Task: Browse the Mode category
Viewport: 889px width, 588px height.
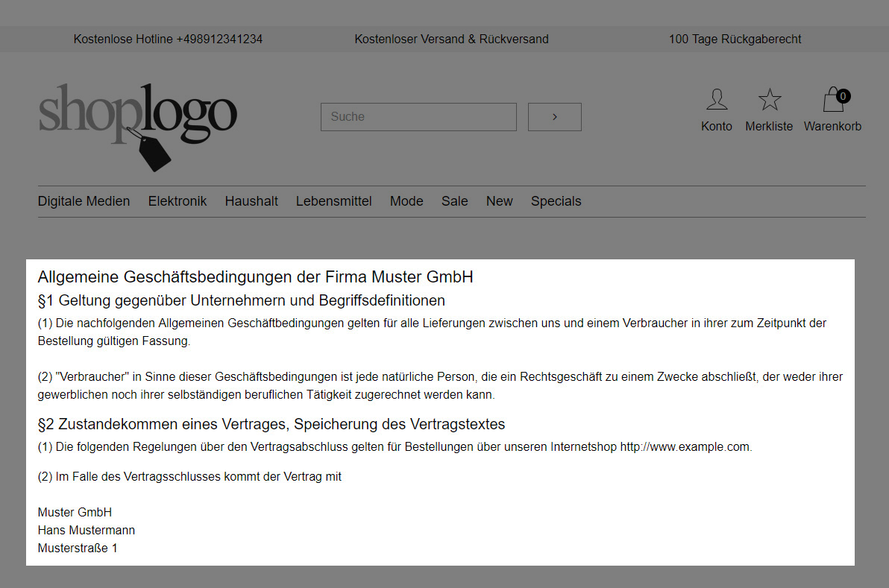Action: click(406, 201)
